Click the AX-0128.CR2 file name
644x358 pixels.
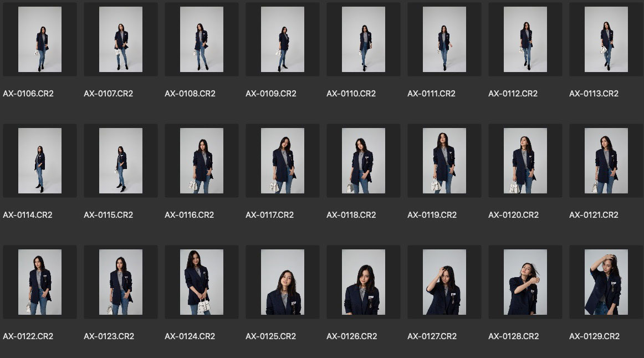(513, 336)
